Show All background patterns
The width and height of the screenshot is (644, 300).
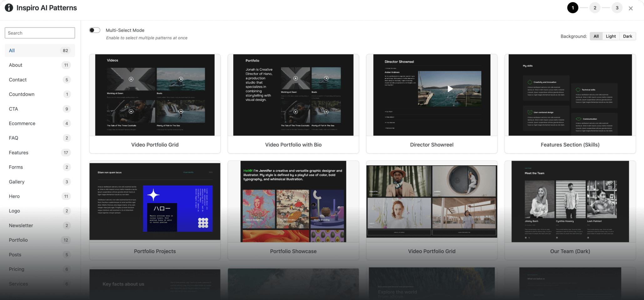pyautogui.click(x=596, y=36)
